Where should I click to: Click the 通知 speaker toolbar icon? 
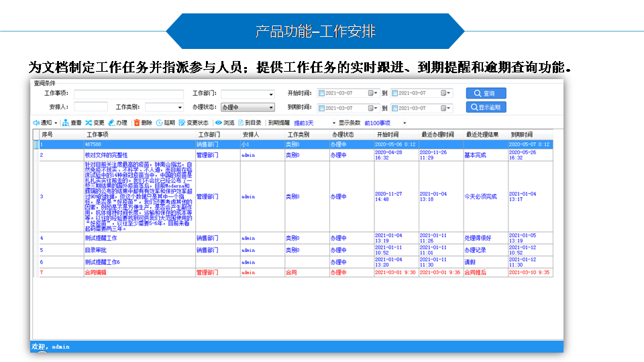click(36, 123)
